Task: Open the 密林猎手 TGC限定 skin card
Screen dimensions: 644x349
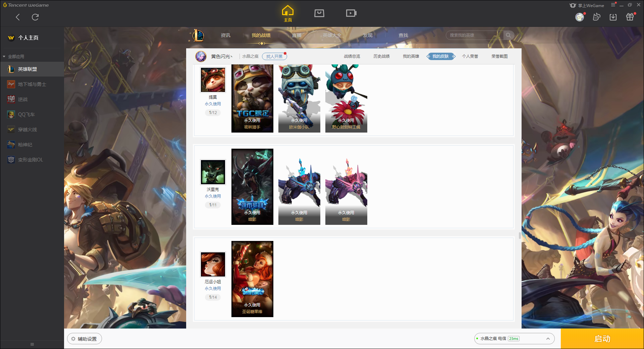Action: (x=252, y=98)
